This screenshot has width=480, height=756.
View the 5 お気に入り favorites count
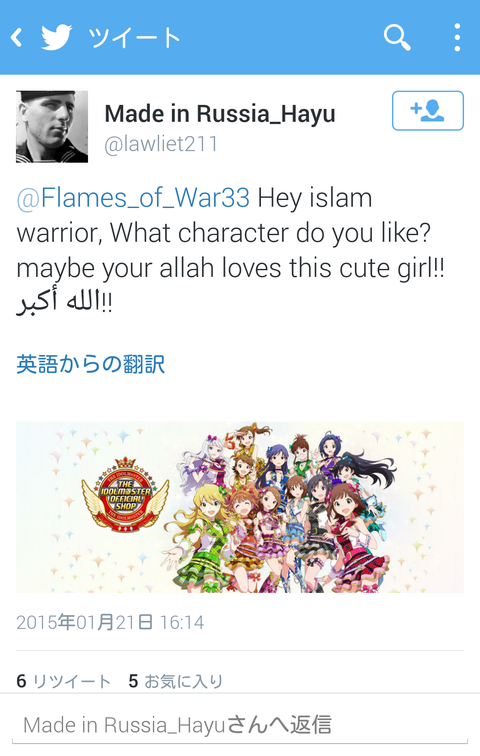tap(176, 681)
